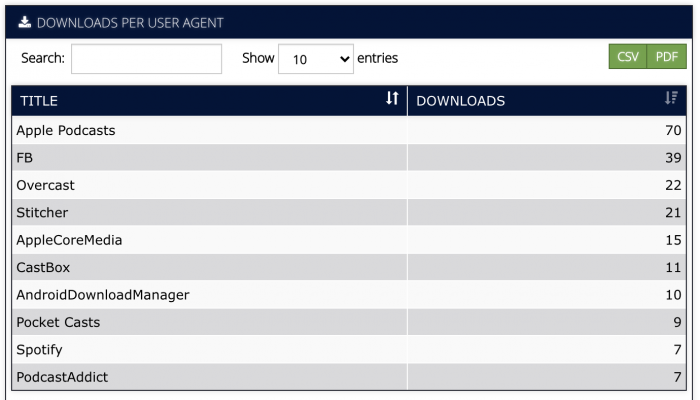This screenshot has height=400, width=700.
Task: Select the Overcast row title
Action: tap(46, 185)
